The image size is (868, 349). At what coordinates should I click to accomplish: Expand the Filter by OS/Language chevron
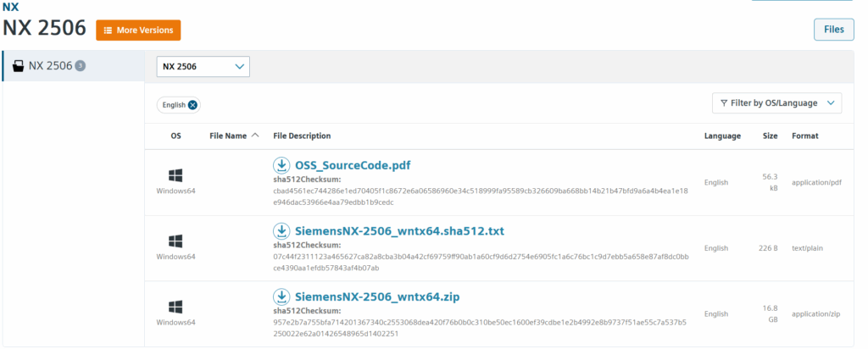830,103
